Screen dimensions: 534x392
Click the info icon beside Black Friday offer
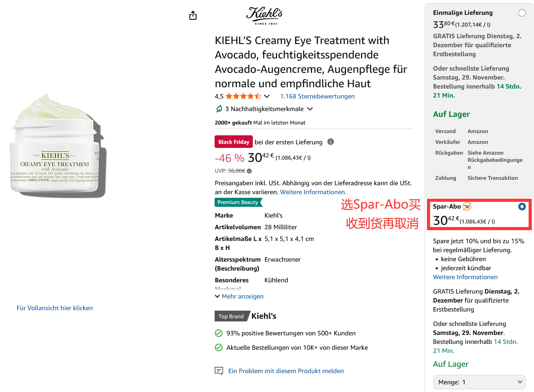coord(331,142)
